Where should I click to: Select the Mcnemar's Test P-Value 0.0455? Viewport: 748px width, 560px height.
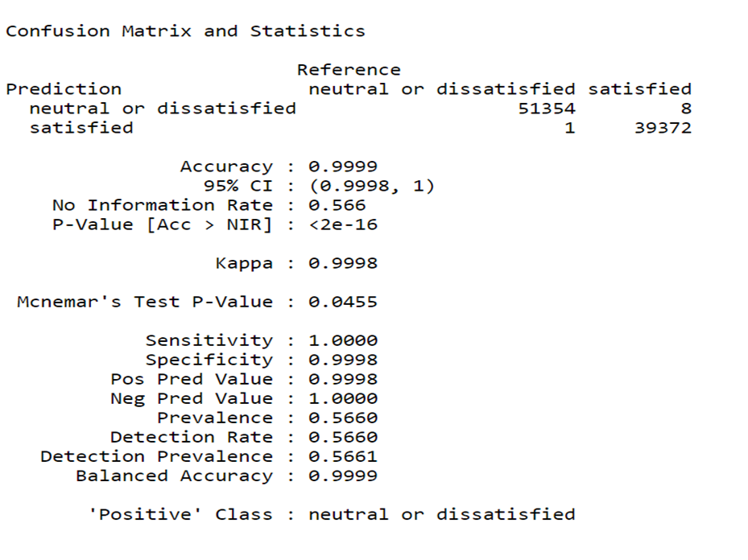coord(343,302)
